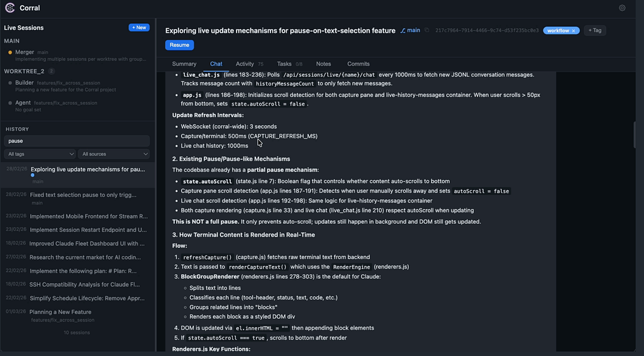Add a tag with + Tag button
This screenshot has width=644, height=356.
(x=595, y=30)
